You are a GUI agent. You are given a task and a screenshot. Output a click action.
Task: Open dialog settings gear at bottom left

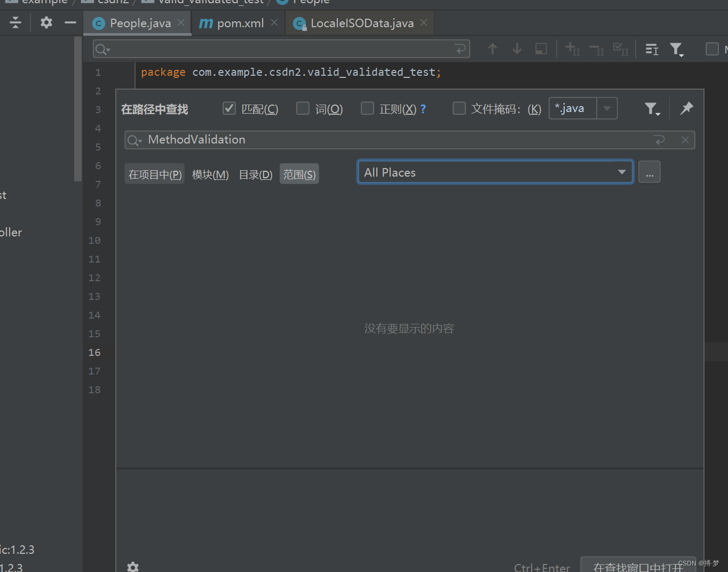click(133, 567)
